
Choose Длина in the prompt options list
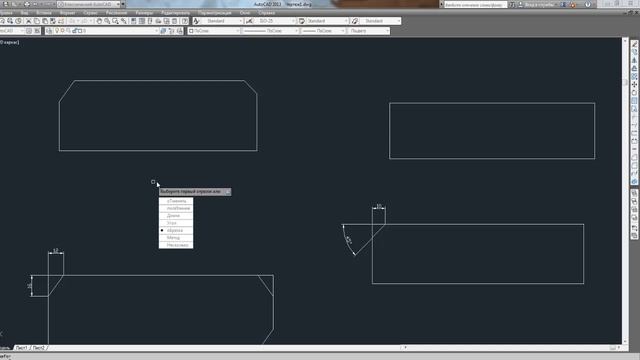[x=176, y=216]
